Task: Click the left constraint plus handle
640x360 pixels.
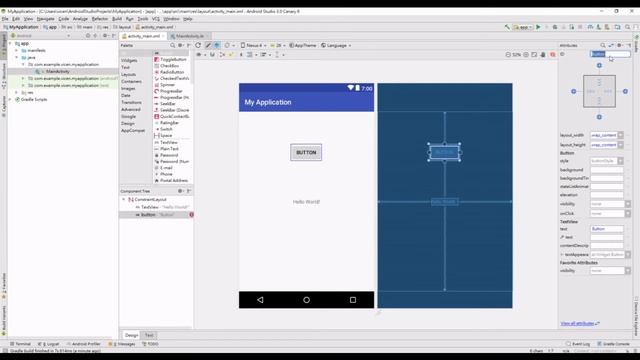Action: click(573, 91)
